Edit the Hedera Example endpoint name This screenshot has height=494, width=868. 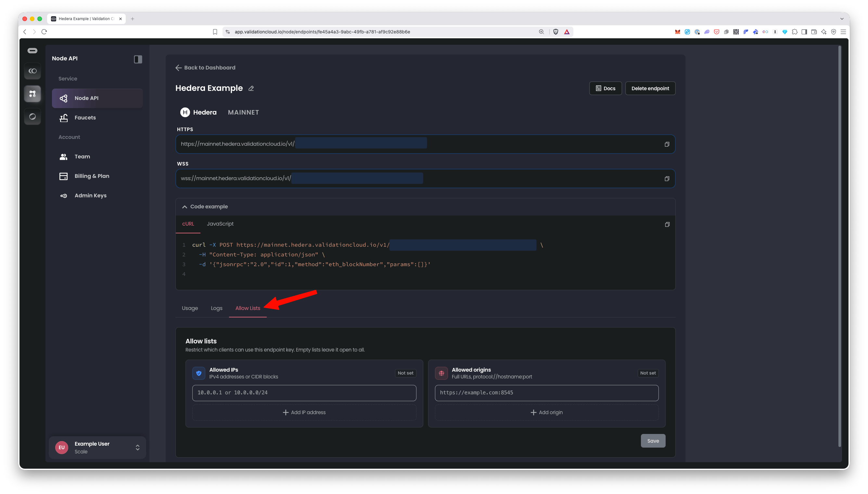(x=251, y=88)
